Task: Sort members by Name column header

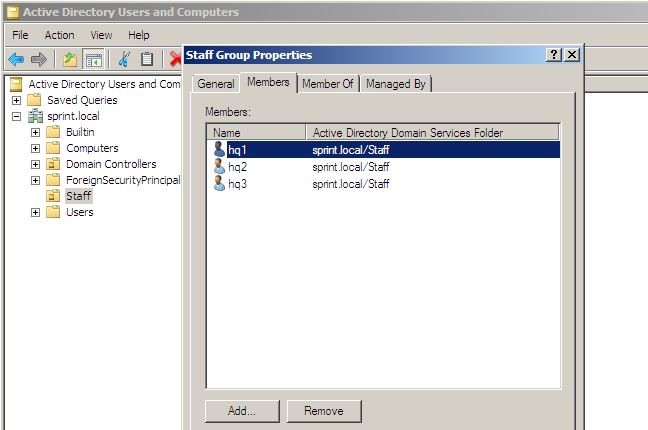Action: [256, 133]
